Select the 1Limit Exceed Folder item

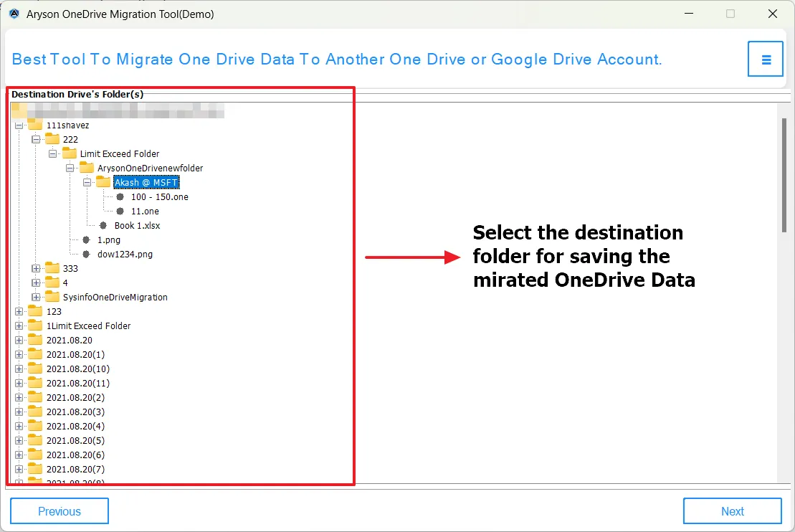(x=88, y=326)
